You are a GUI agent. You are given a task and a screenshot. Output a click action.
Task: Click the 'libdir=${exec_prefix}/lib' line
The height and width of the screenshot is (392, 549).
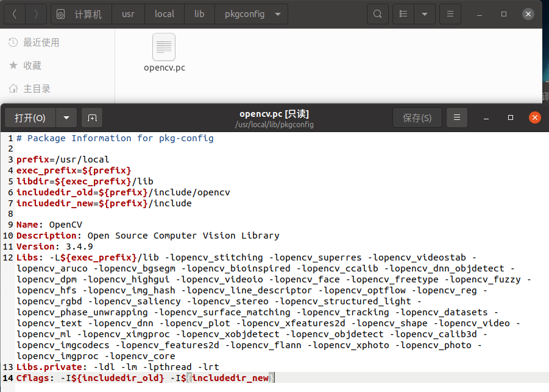pyautogui.click(x=85, y=181)
